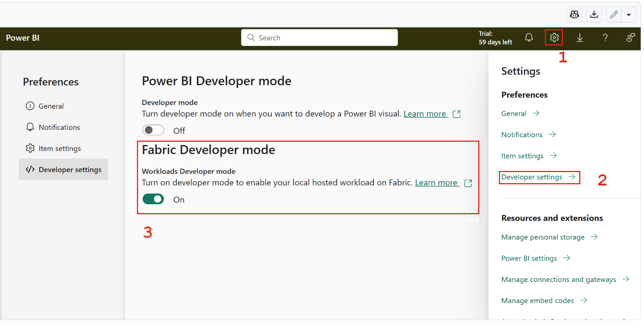
Task: Open Manage connections and gateways
Action: click(x=558, y=279)
